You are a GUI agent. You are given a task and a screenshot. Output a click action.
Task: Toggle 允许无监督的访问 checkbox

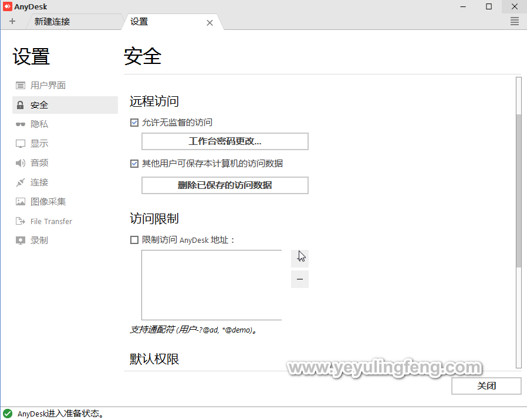point(134,123)
